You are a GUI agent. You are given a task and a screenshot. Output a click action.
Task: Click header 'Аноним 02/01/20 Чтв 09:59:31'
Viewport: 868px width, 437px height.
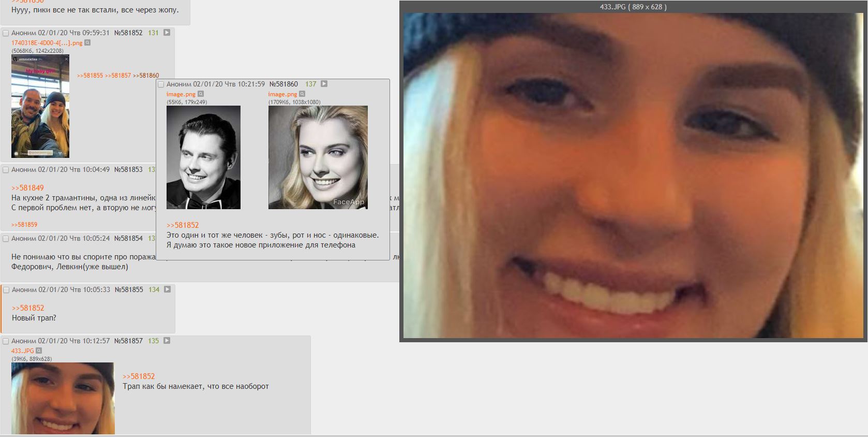[x=61, y=33]
